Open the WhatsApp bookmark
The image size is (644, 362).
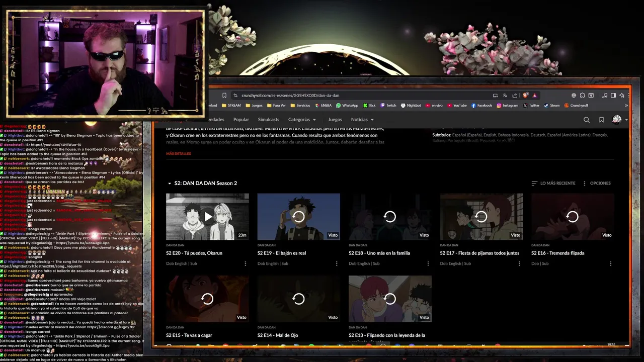pos(347,106)
